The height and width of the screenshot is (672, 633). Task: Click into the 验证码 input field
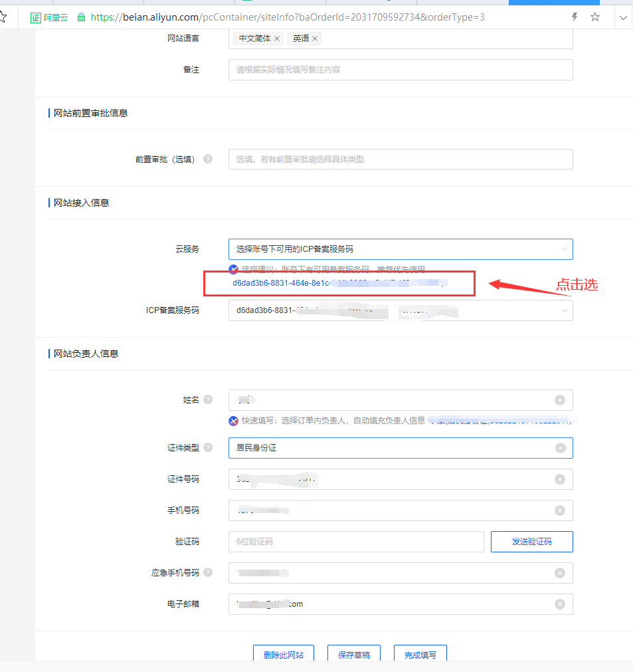[355, 542]
